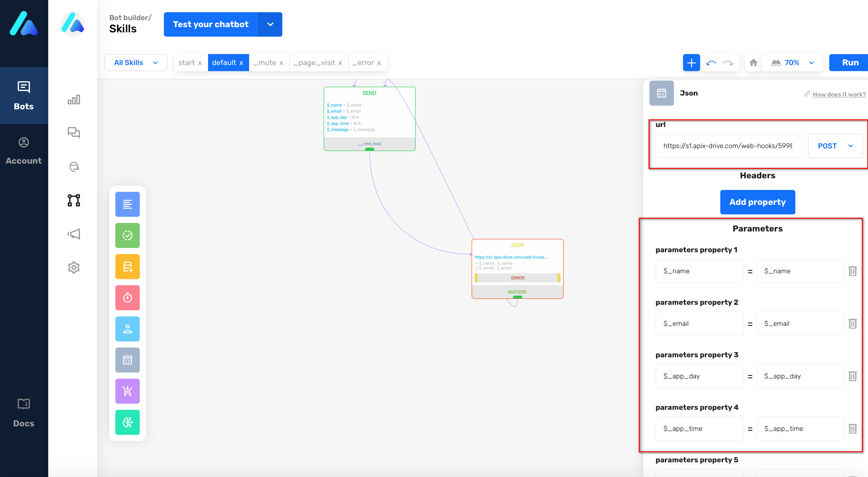Click the undo arrow
This screenshot has height=477, width=868.
point(711,63)
